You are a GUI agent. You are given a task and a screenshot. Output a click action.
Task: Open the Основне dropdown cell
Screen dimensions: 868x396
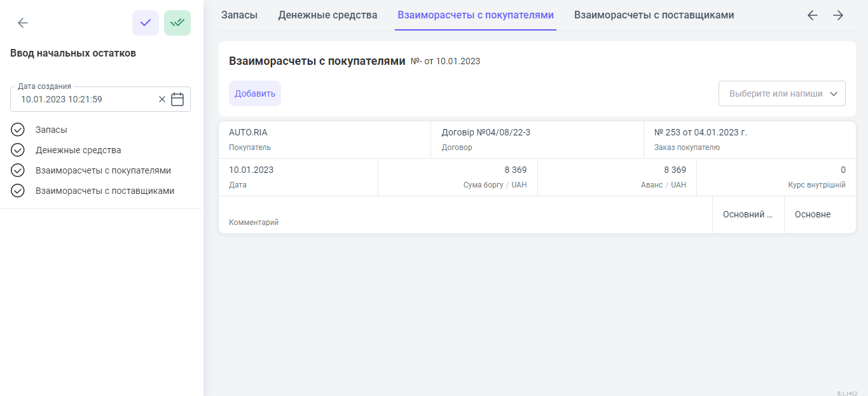819,215
